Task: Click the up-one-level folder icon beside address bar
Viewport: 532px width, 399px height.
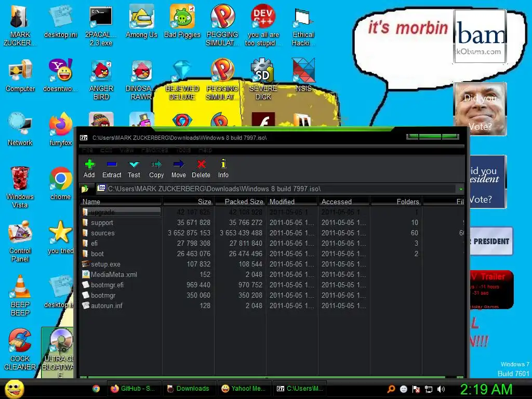Action: click(x=85, y=189)
